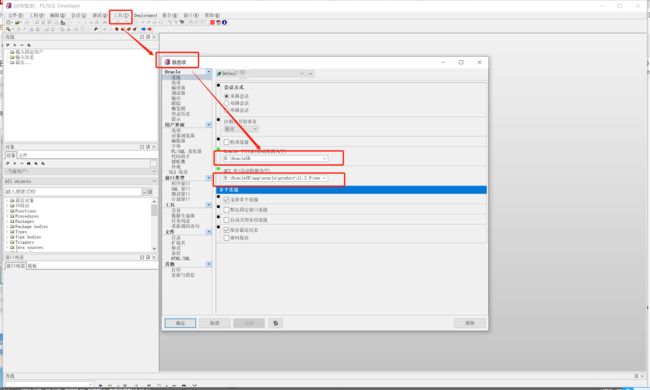The width and height of the screenshot is (650, 390).
Task: Click the red square icon in main toolbar
Action: [212, 22]
